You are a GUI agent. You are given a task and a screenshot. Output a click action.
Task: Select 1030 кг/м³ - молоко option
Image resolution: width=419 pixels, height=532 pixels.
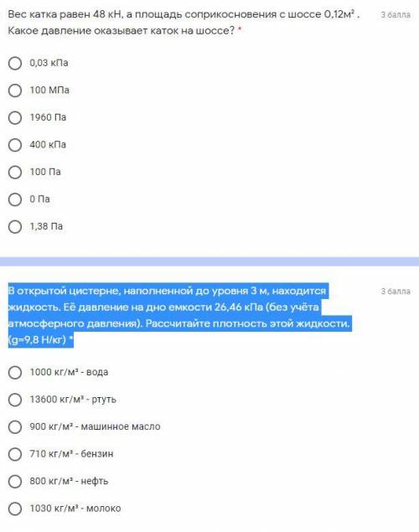[x=15, y=509]
